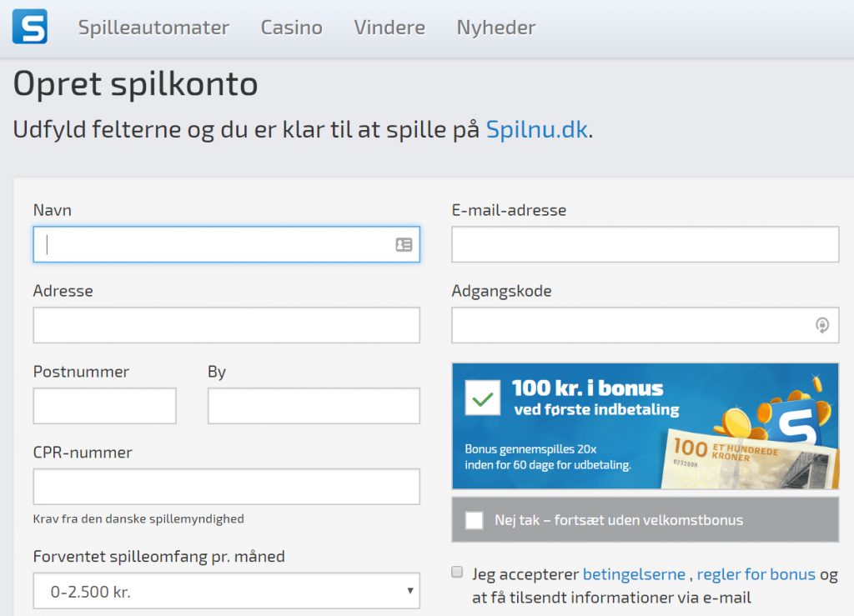Check Nej tak – fortsæt uden velkomstbonus
This screenshot has width=854, height=616.
(x=475, y=520)
